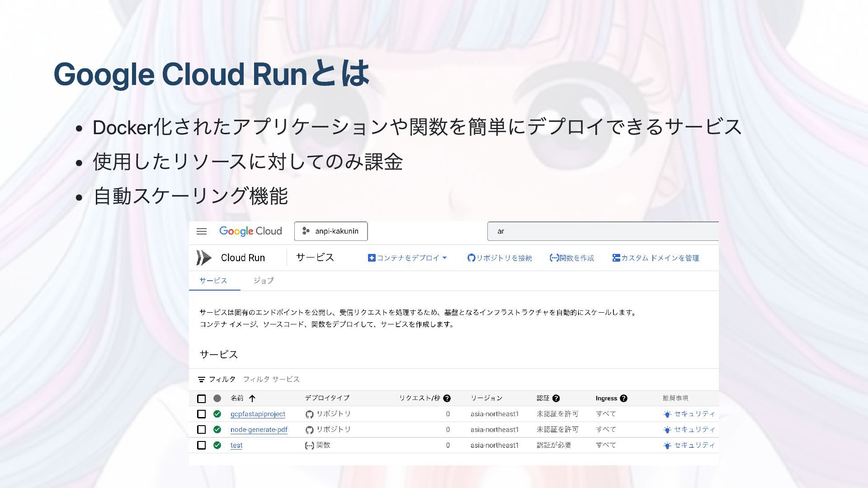Click リポジトリを接続 button

pyautogui.click(x=500, y=258)
